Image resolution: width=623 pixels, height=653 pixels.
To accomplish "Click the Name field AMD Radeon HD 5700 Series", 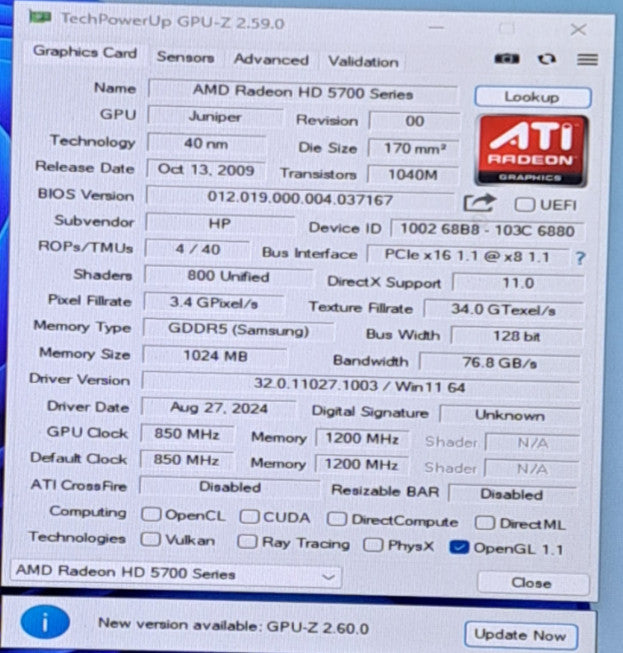I will pyautogui.click(x=303, y=92).
